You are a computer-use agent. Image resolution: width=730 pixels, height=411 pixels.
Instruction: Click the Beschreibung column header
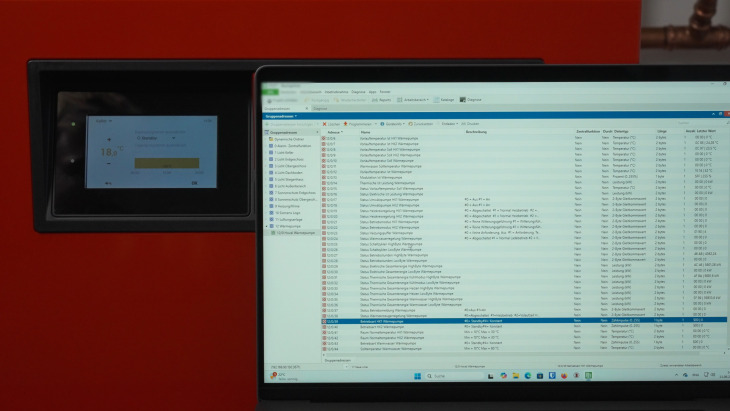(478, 132)
